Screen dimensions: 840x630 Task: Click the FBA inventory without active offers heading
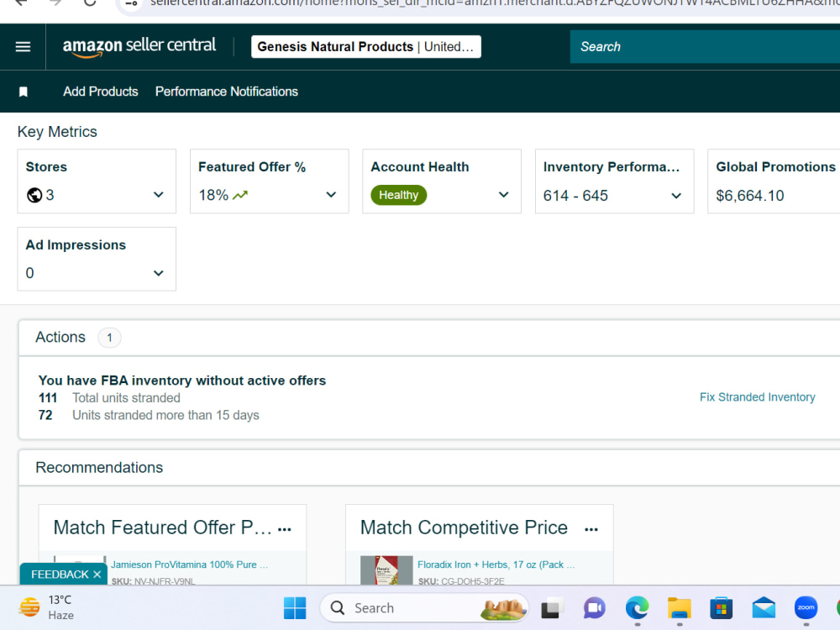pos(182,381)
